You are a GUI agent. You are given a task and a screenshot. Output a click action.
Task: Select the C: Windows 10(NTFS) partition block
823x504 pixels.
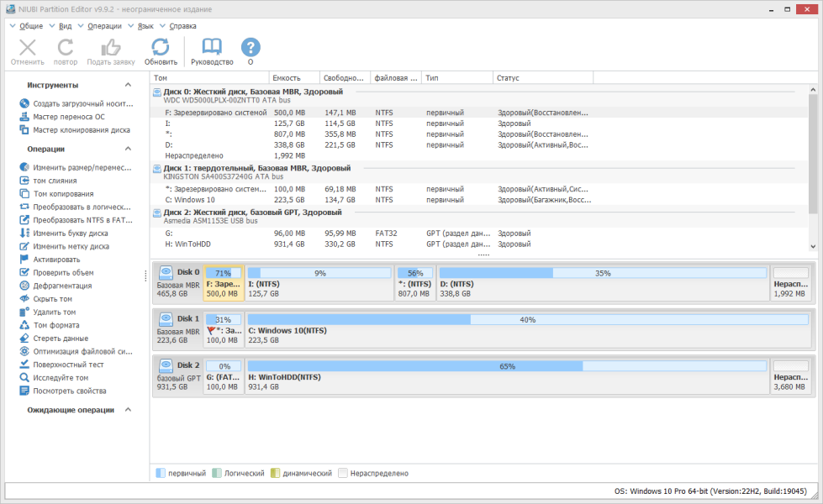click(528, 329)
